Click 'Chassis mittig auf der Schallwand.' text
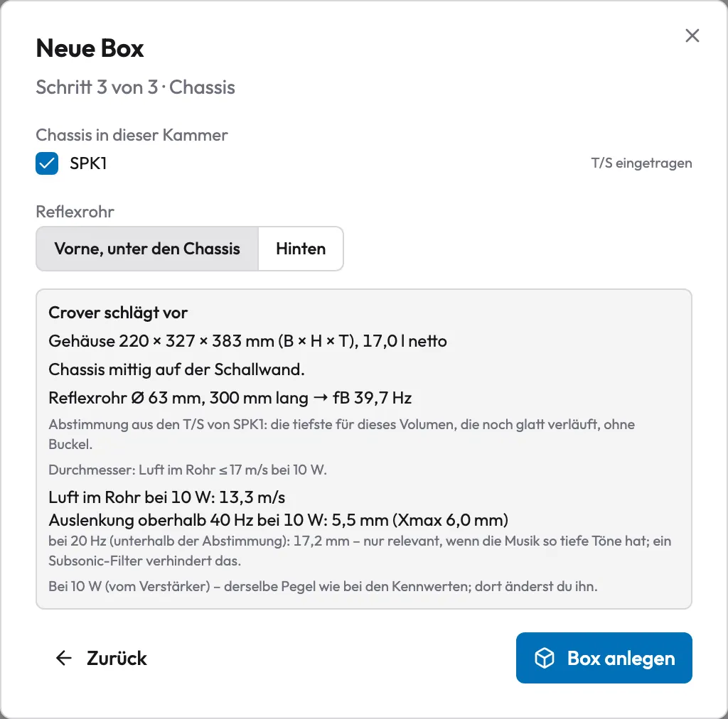This screenshot has height=719, width=728. 176,369
